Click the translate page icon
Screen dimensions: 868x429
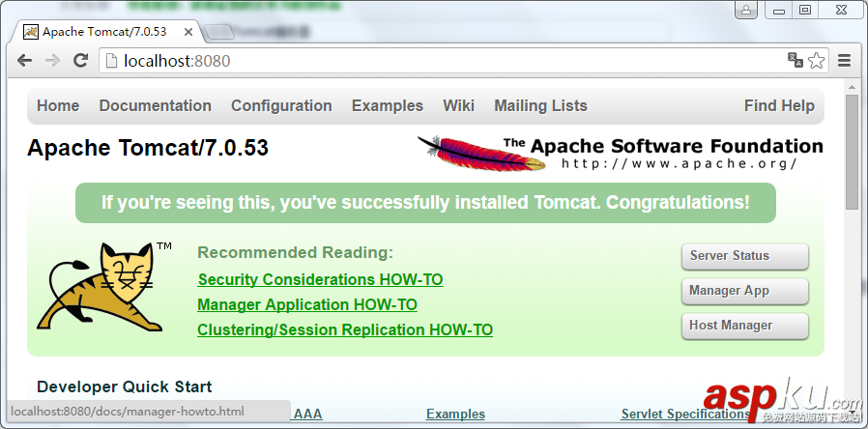796,61
